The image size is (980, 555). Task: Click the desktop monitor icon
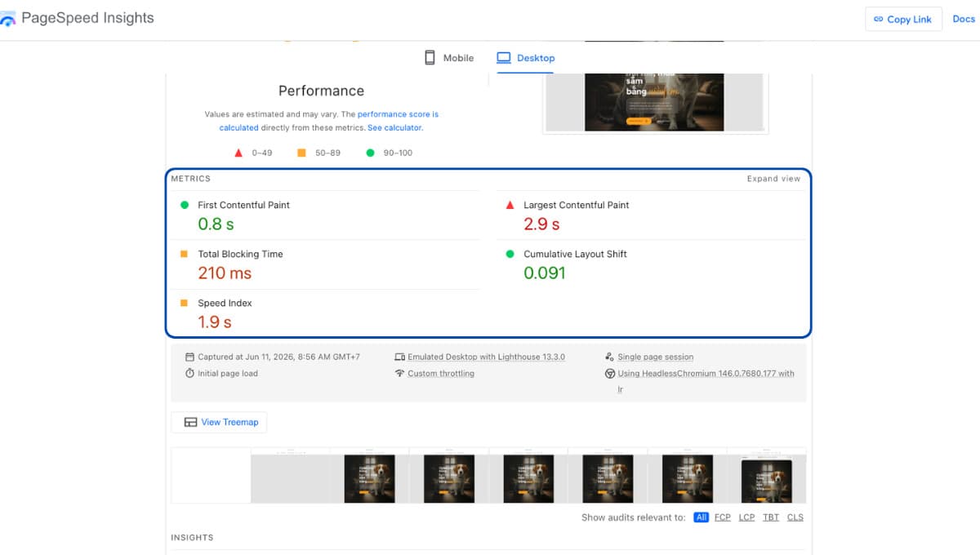pos(503,58)
